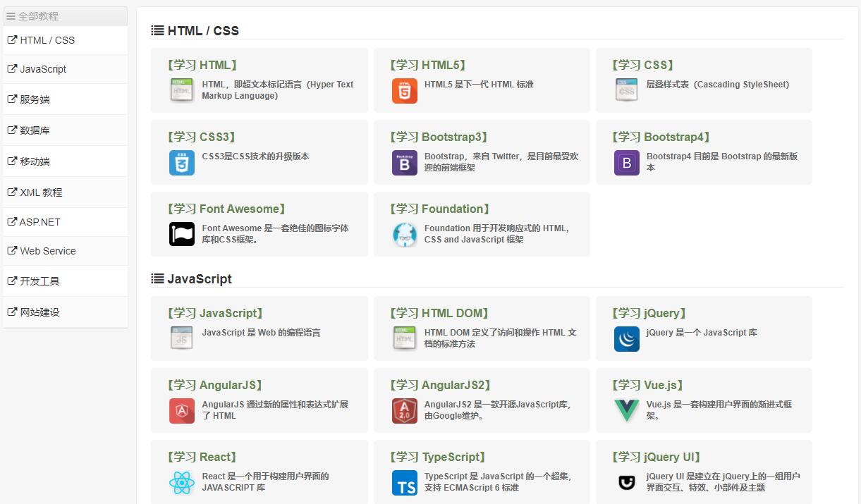Open the 【学习 Vue.js】 title link
Image resolution: width=861 pixels, height=504 pixels.
[647, 385]
